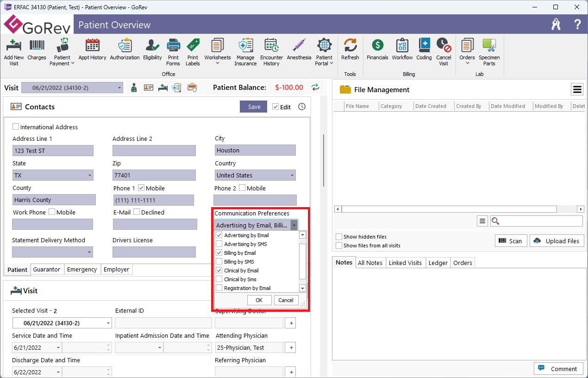Open Authorization tool
The height and width of the screenshot is (378, 588).
pyautogui.click(x=125, y=45)
